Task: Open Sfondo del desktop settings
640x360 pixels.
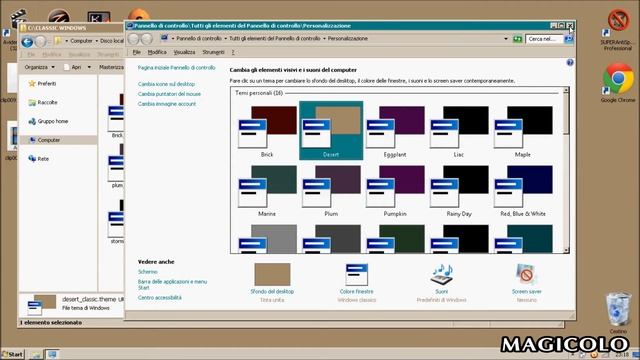Action: tap(272, 282)
